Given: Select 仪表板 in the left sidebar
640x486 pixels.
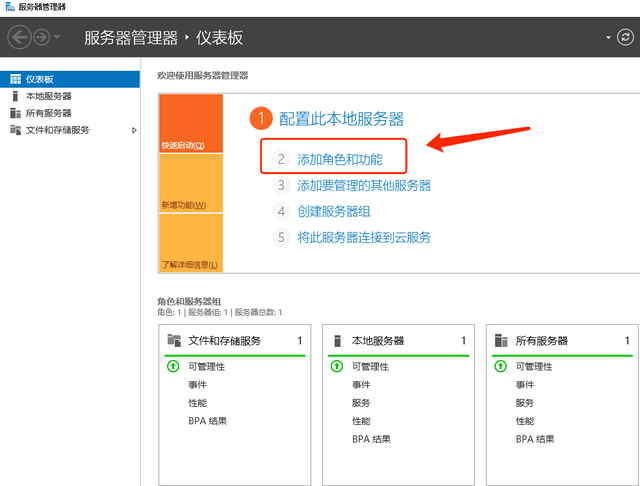Looking at the screenshot, I should (x=70, y=79).
